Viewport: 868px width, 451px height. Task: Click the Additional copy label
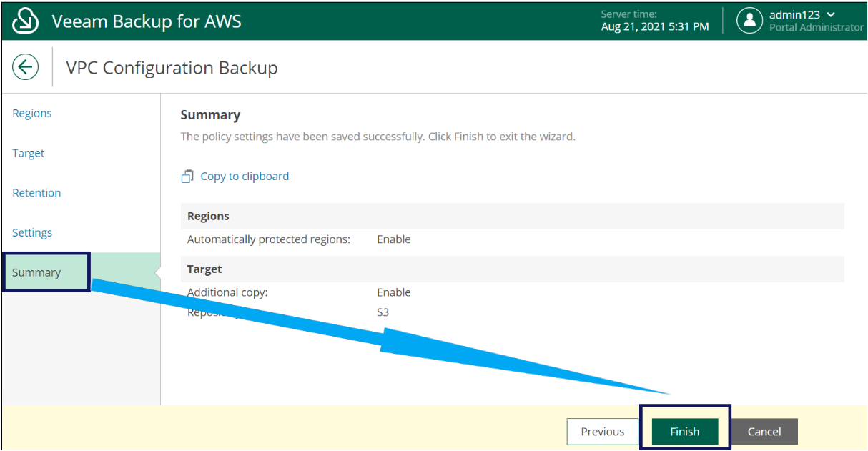pos(227,292)
